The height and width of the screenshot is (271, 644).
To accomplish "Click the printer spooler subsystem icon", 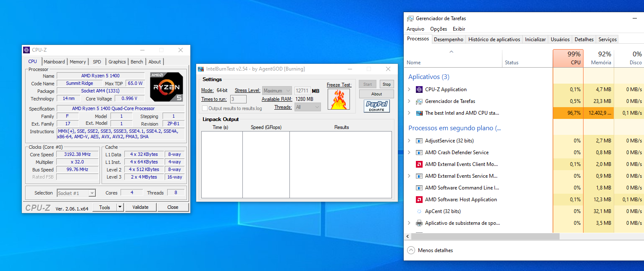I will pos(419,223).
